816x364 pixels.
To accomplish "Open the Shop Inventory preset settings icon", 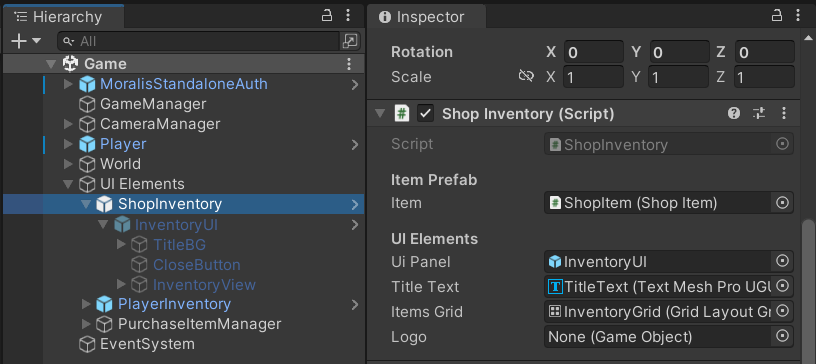I will pyautogui.click(x=759, y=113).
